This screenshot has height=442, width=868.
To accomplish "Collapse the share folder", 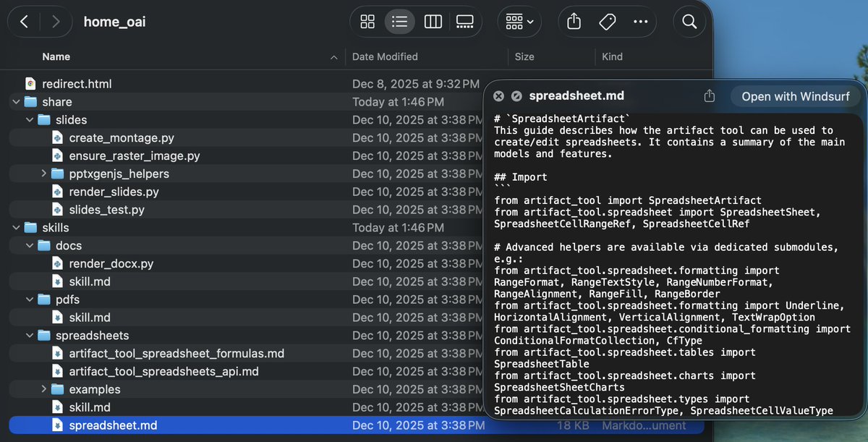I will click(15, 102).
